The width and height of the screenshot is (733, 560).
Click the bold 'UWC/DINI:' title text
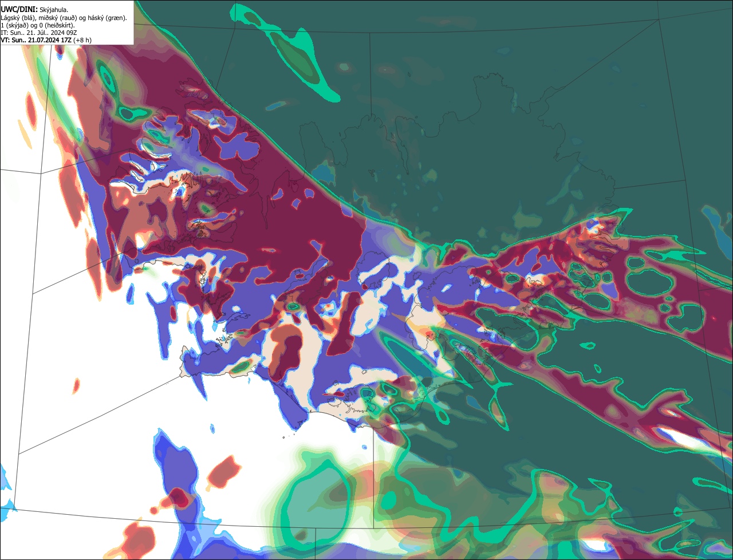[x=19, y=10]
